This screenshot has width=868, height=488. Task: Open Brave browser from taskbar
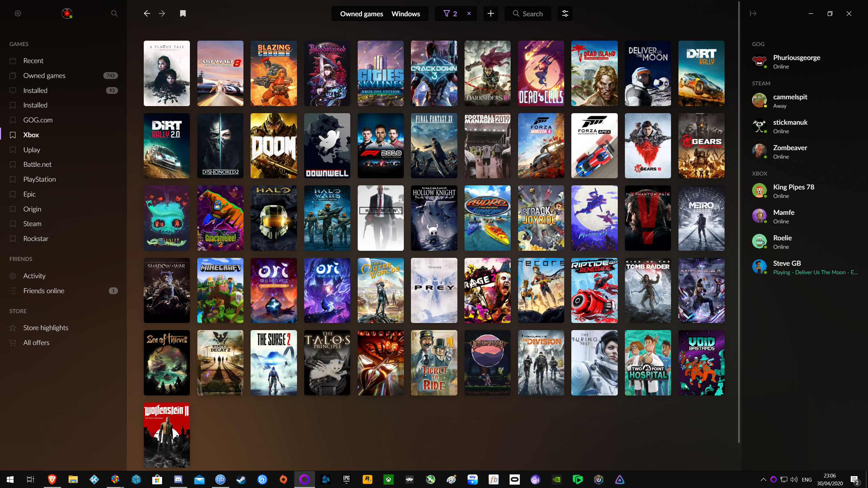coord(52,480)
